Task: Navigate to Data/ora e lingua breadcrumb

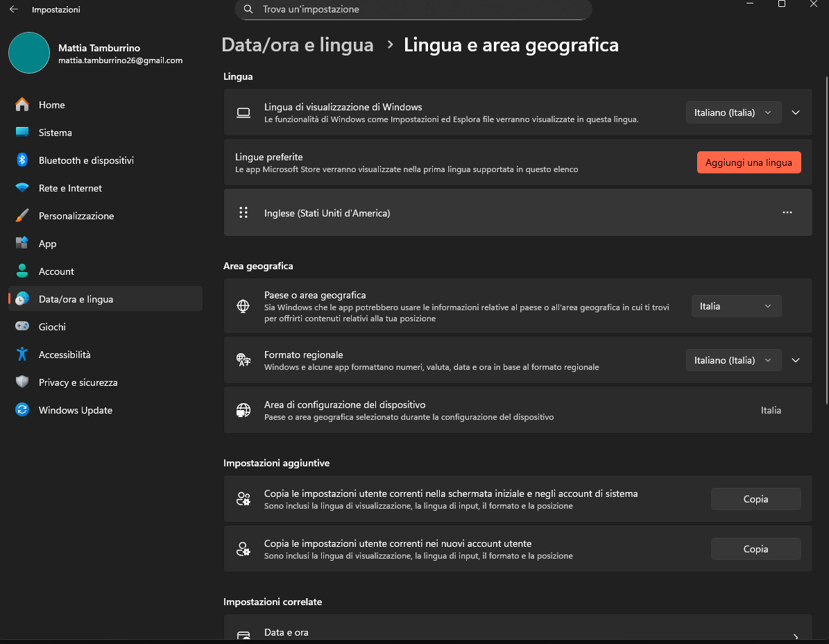Action: [x=297, y=45]
